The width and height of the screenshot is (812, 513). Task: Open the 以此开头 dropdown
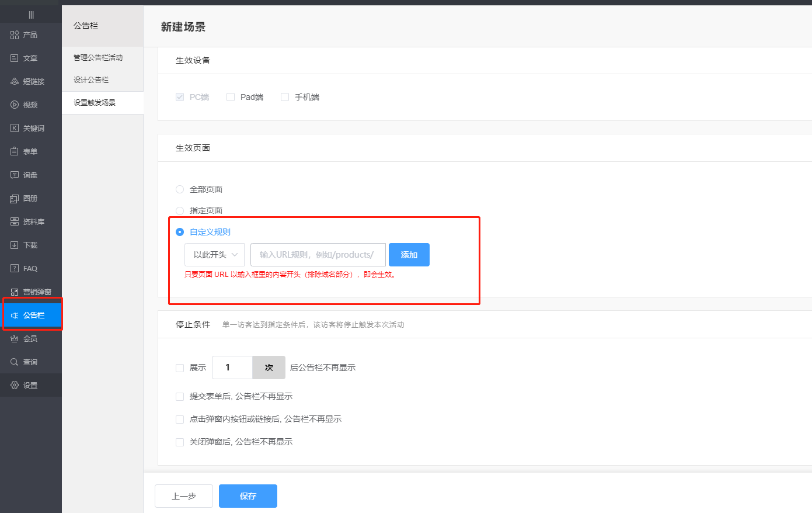click(x=214, y=255)
